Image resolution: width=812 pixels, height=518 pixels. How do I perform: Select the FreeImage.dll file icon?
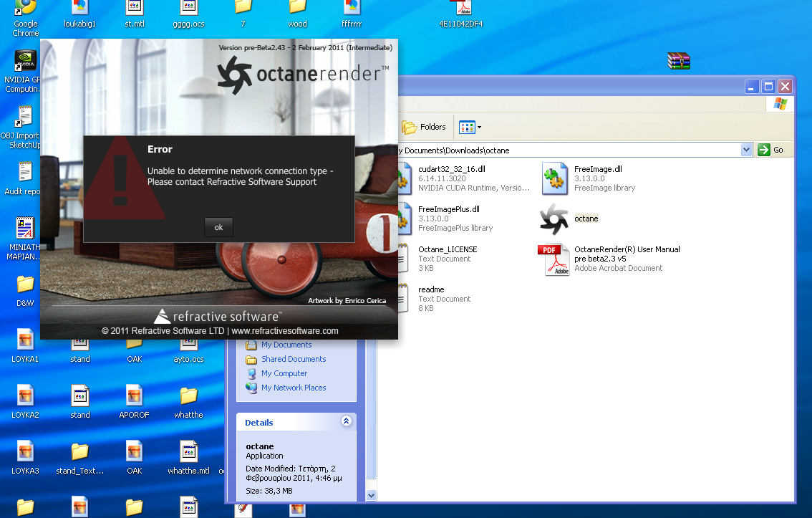(x=555, y=178)
